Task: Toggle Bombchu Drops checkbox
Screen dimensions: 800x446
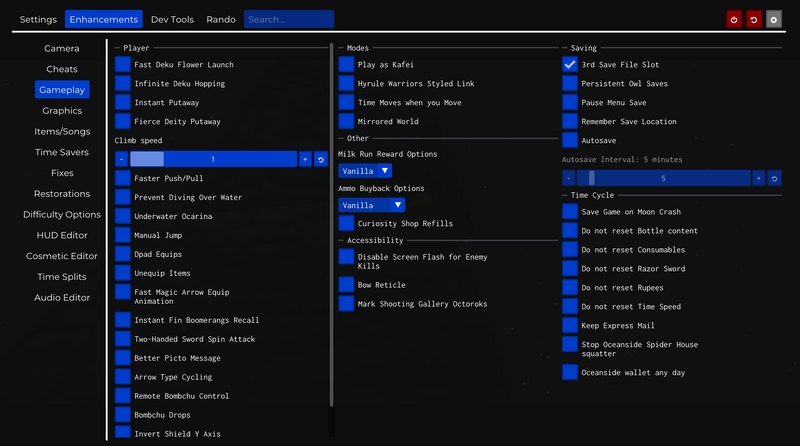Action: [122, 414]
